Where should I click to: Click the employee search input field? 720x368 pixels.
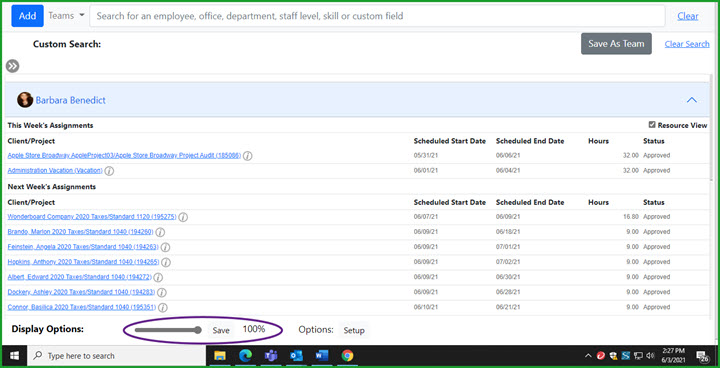377,16
